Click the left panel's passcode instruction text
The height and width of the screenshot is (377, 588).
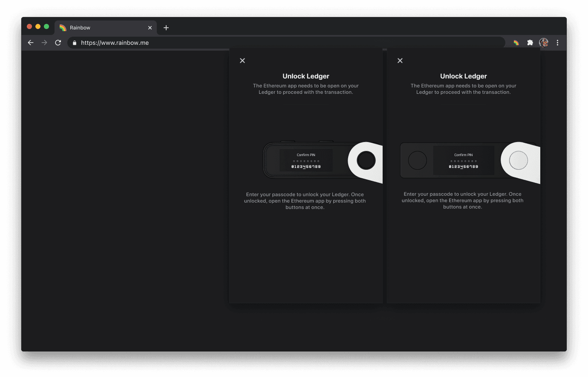tap(305, 201)
